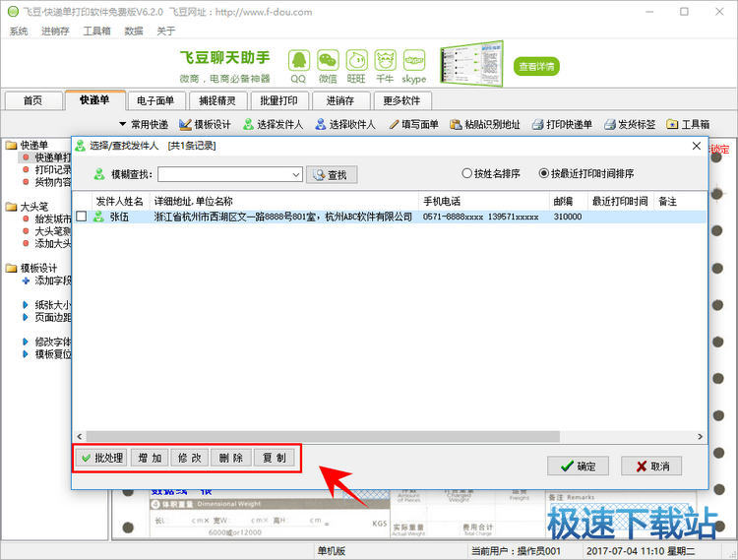738x560 pixels.
Task: Select 添加字段 tree item
Action: [46, 280]
